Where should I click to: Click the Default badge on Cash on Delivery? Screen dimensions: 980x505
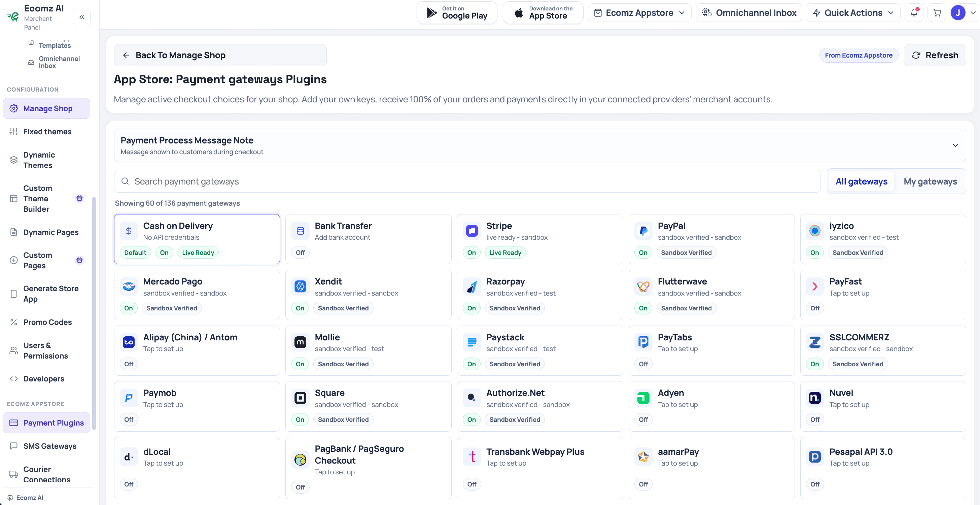click(135, 253)
